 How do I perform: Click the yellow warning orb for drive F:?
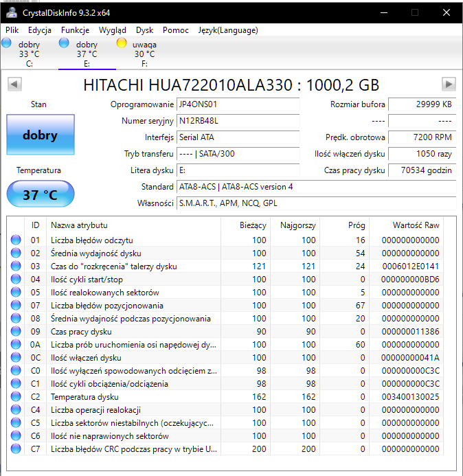point(122,43)
